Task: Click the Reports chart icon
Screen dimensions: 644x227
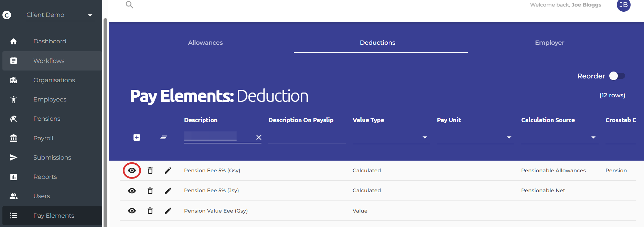Action: click(13, 177)
